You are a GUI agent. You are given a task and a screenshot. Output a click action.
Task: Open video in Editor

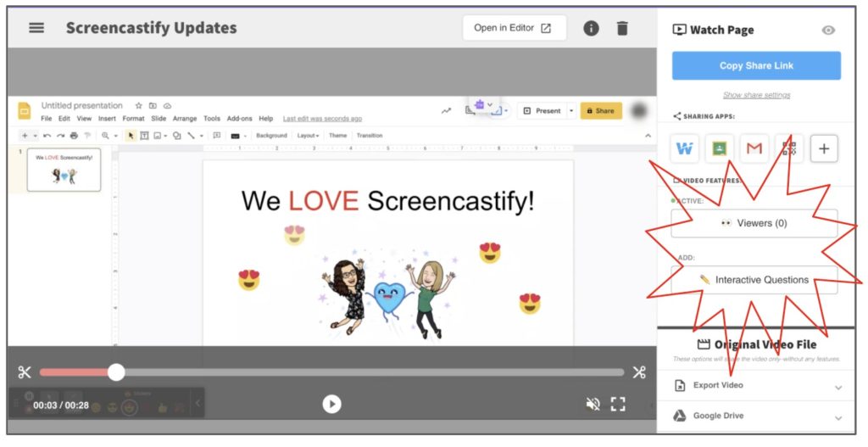(x=514, y=28)
